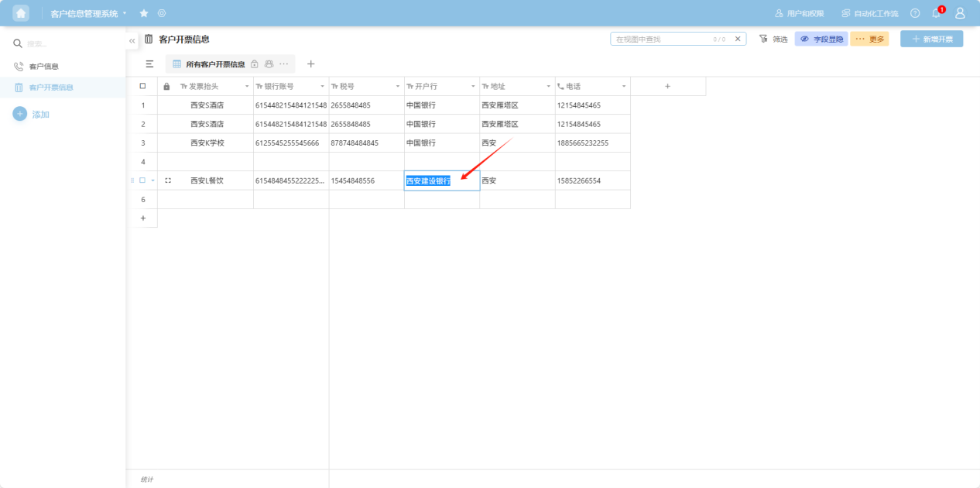Image resolution: width=980 pixels, height=488 pixels.
Task: Star the 客户信息管理系统 app as favorite
Action: [x=144, y=13]
